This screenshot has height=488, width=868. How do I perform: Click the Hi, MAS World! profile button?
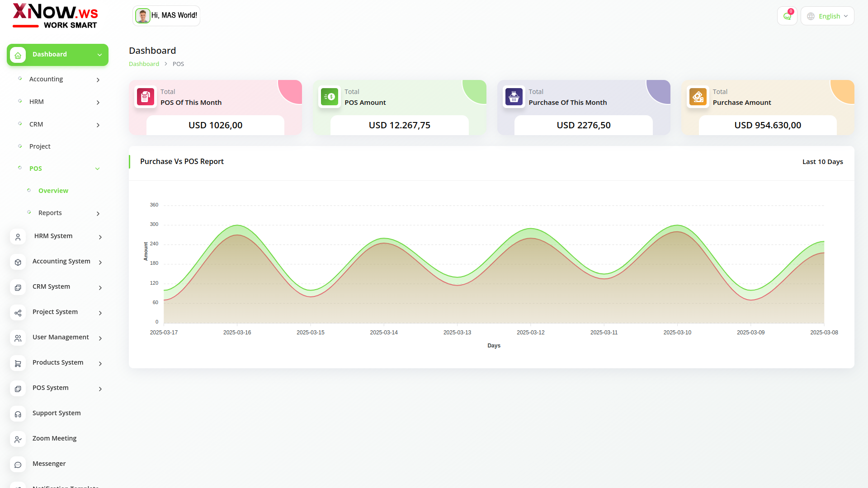(x=166, y=16)
